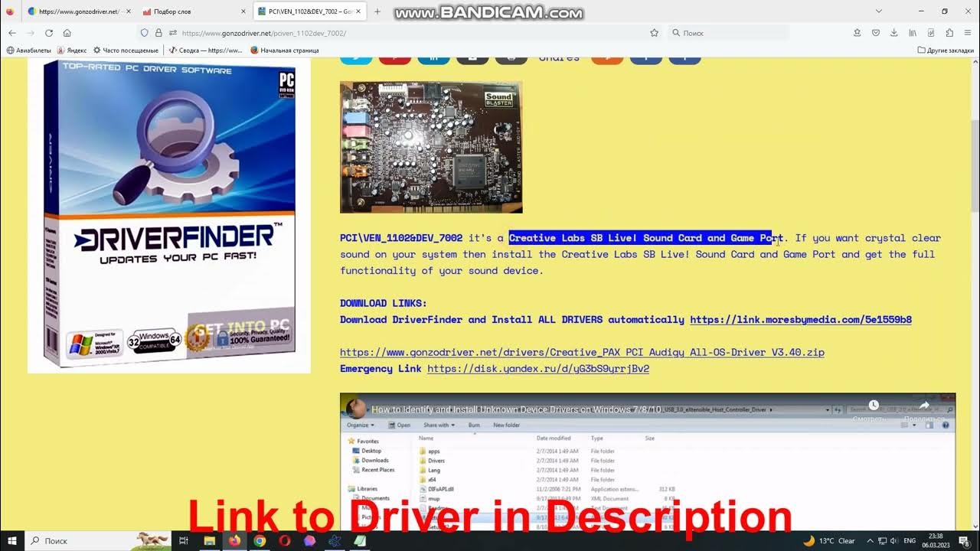The height and width of the screenshot is (551, 980).
Task: Click the DOWNLOAD LINKS: heading
Action: [x=384, y=303]
